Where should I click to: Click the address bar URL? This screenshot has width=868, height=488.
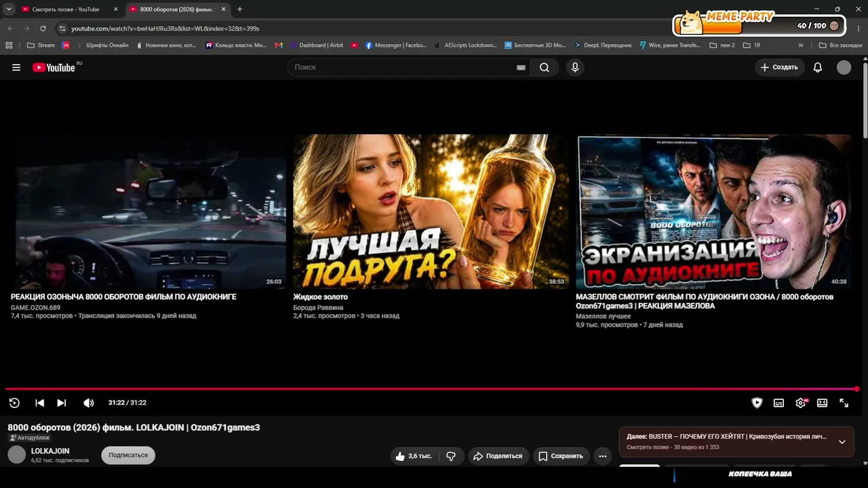click(165, 28)
